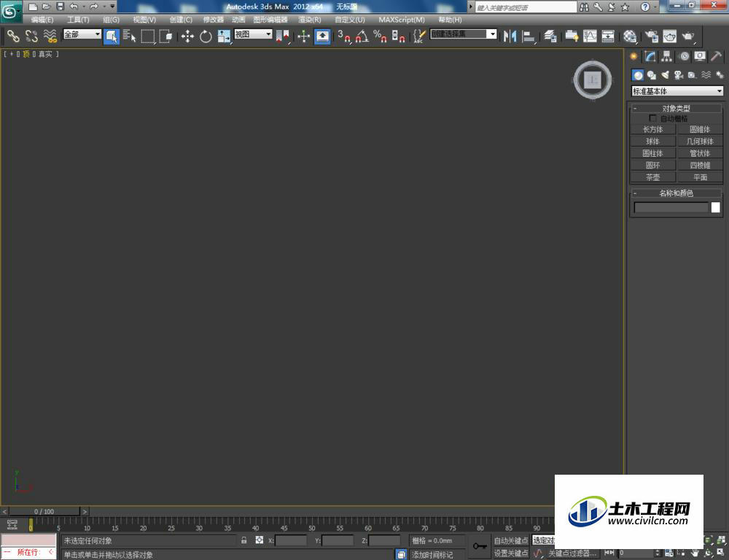Create a 平面 plane primitive

coord(700,177)
